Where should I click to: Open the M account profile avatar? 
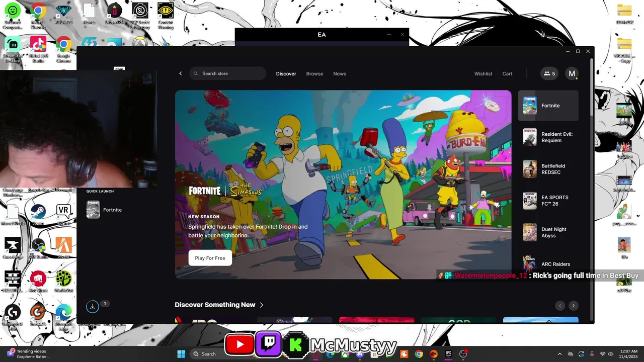(x=572, y=73)
